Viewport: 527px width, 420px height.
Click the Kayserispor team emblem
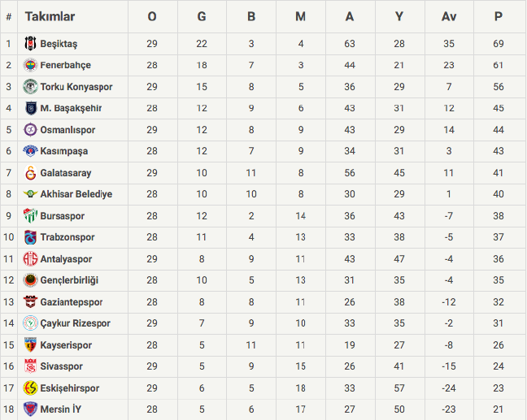[x=30, y=345]
